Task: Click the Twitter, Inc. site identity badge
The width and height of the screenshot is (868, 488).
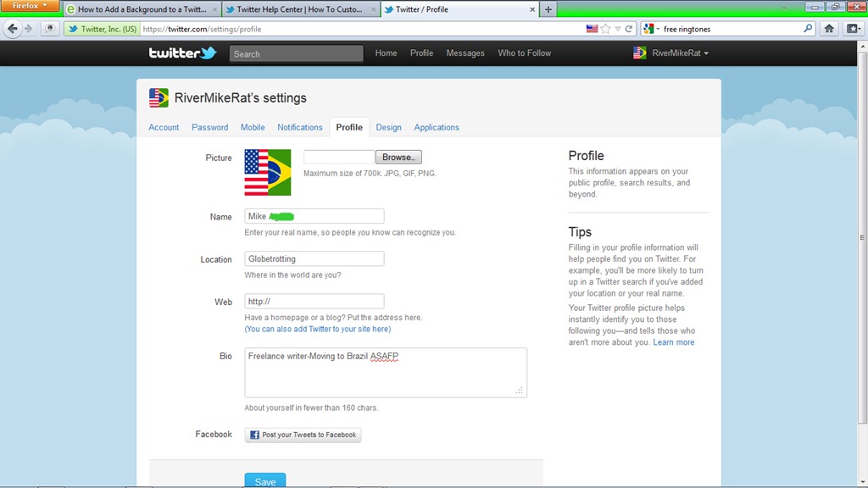Action: point(103,29)
